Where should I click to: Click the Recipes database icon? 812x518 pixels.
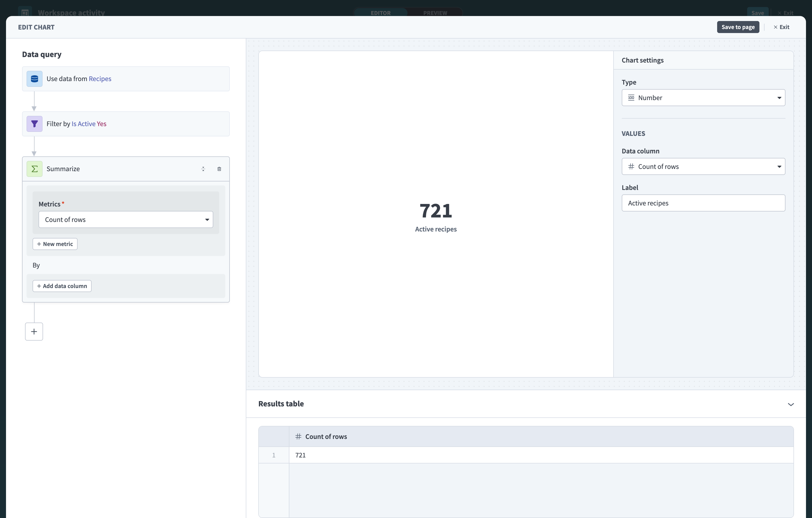(x=34, y=79)
